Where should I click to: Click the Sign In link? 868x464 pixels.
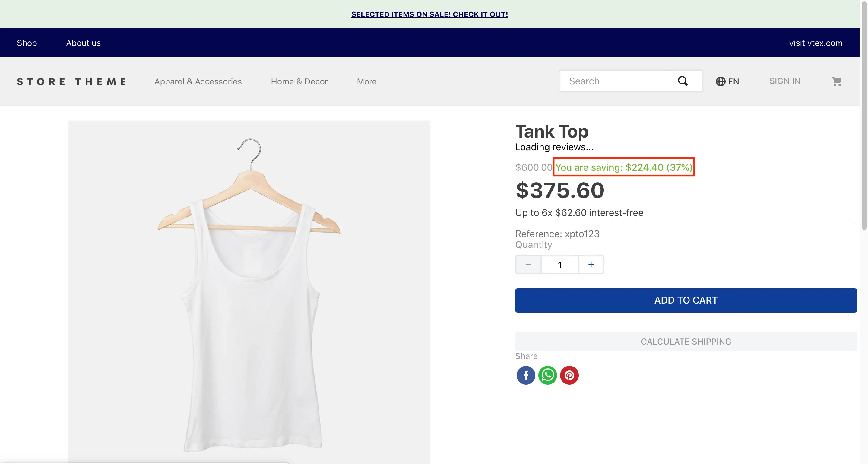click(x=784, y=81)
